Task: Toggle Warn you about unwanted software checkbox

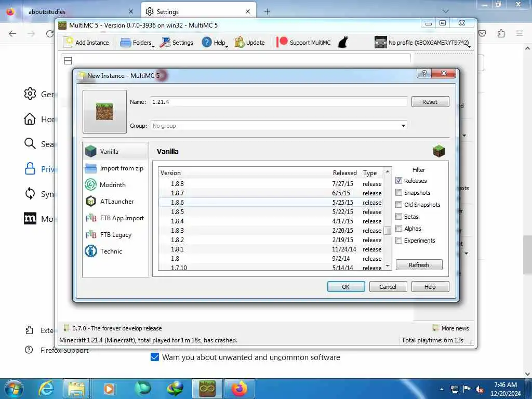Action: pyautogui.click(x=155, y=357)
